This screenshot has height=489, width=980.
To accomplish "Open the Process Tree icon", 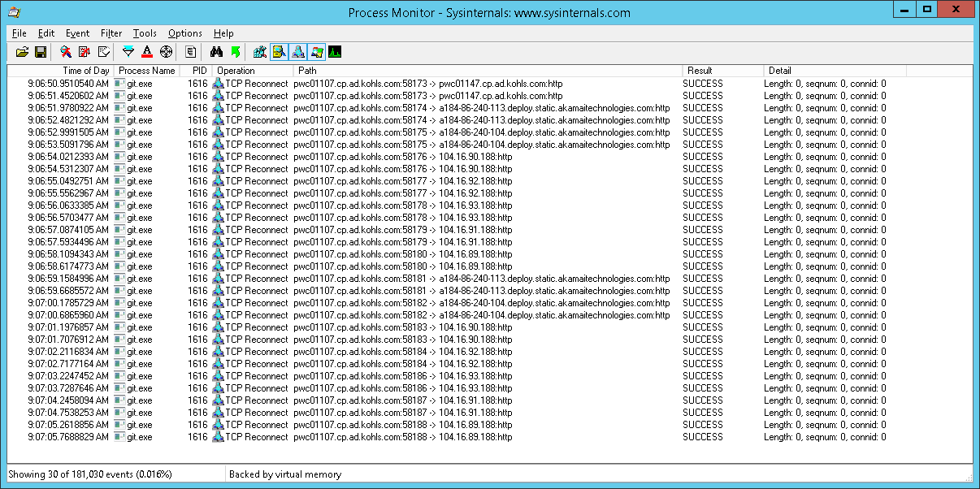I will (191, 52).
